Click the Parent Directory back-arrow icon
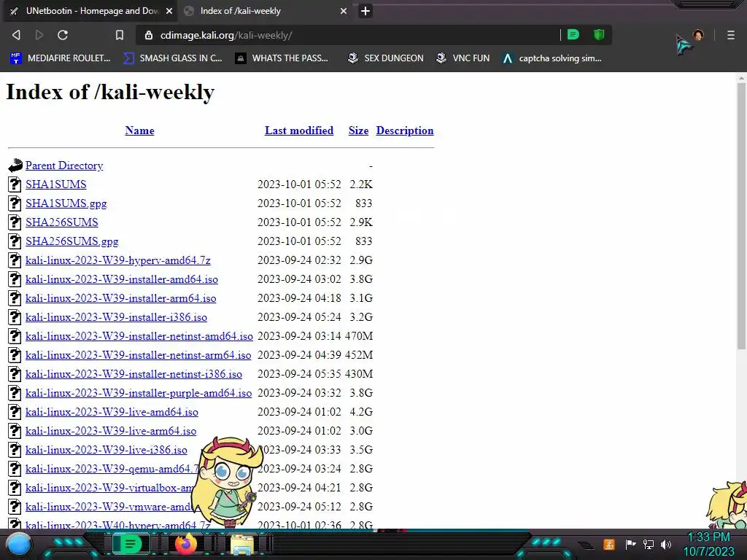This screenshot has width=747, height=560. [15, 166]
